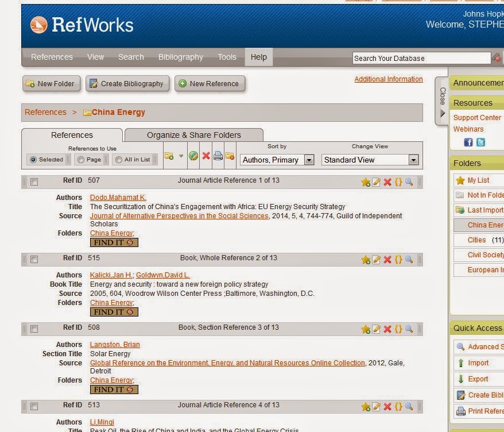Select the 'All in List' radio button
Screen dimensions: 504x432
coord(119,160)
